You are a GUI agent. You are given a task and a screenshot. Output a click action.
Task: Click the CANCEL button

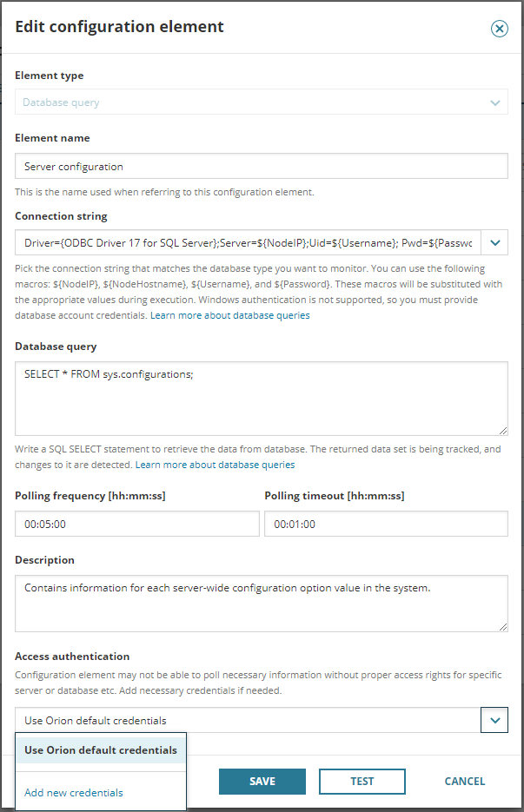click(465, 781)
